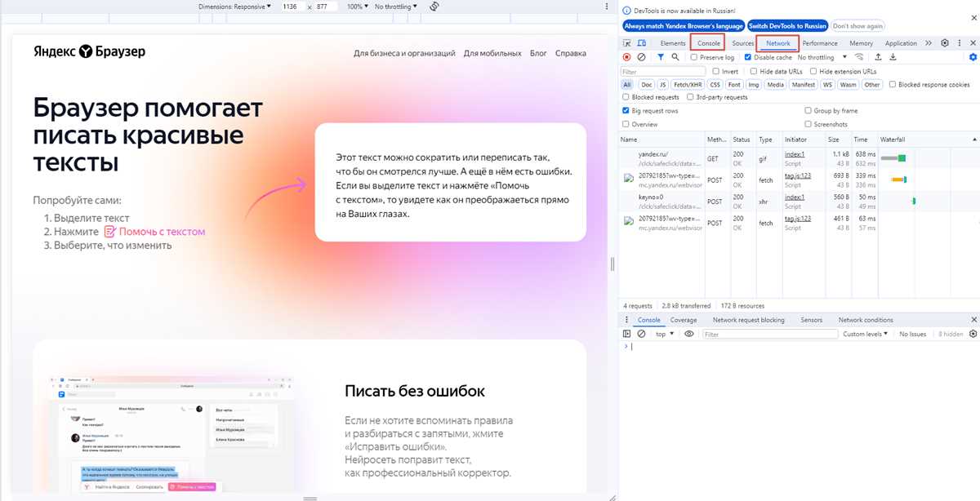This screenshot has height=501, width=980.
Task: Click the Яндекс Браузер logo
Action: coord(90,51)
